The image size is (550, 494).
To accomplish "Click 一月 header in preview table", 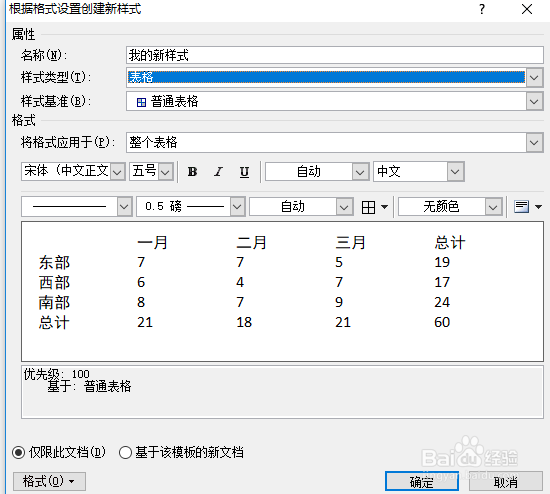I will click(152, 242).
